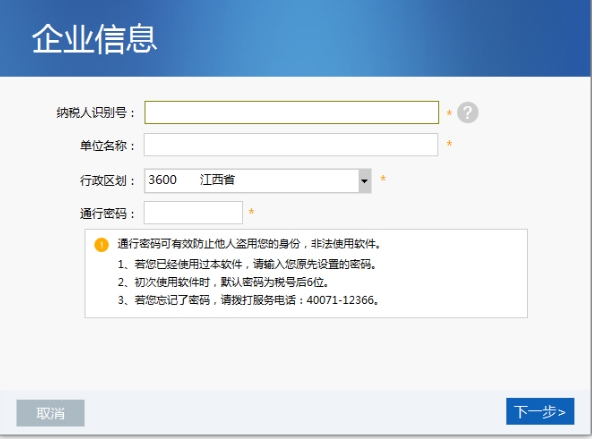The width and height of the screenshot is (592, 441).
Task: Select the 通行密码 password field
Action: point(193,213)
